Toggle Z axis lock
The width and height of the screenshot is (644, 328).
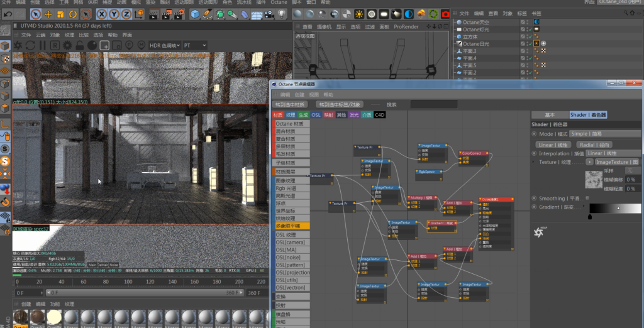coord(126,15)
